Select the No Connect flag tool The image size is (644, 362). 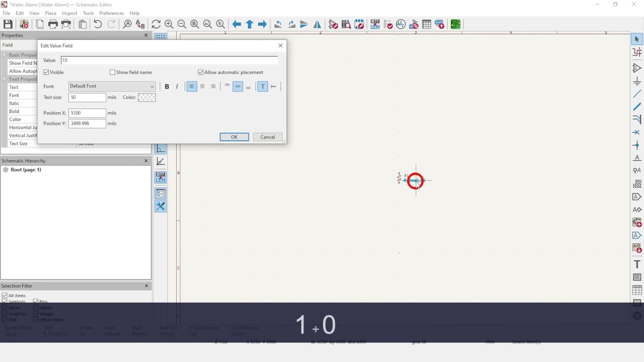click(637, 132)
